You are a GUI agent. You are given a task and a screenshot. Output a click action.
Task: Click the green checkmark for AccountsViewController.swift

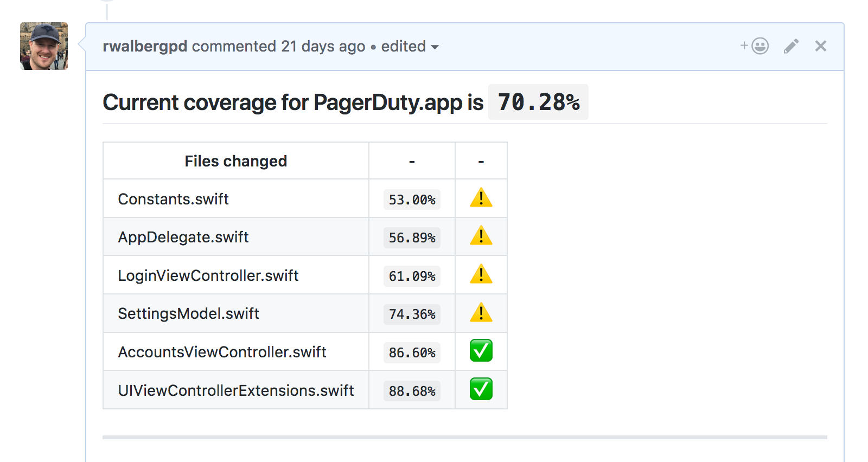coord(481,351)
